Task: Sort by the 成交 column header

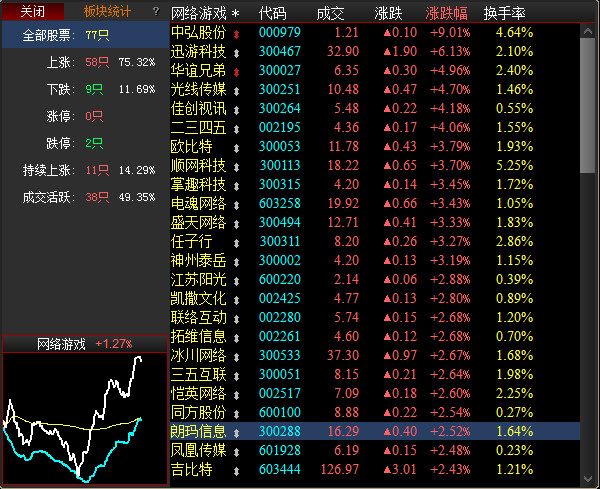Action: (330, 14)
